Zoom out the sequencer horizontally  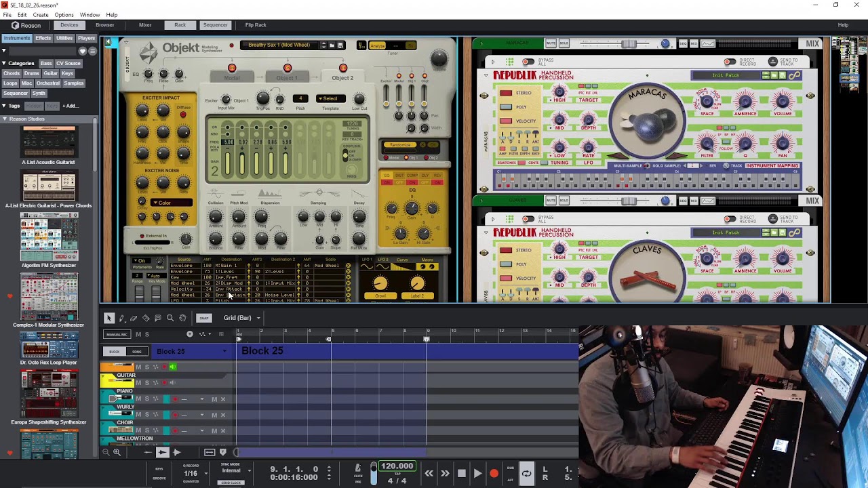tap(106, 452)
